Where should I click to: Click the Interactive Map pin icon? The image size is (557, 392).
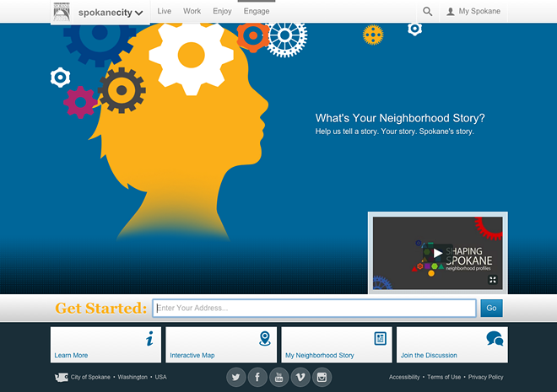[x=265, y=338]
